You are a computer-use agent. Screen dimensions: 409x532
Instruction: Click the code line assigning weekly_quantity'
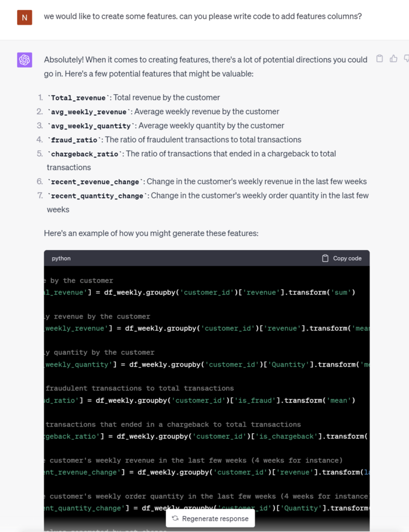click(207, 364)
